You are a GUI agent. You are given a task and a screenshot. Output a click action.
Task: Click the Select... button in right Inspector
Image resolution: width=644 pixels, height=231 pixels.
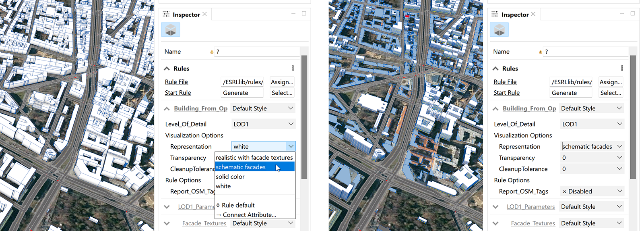(610, 93)
